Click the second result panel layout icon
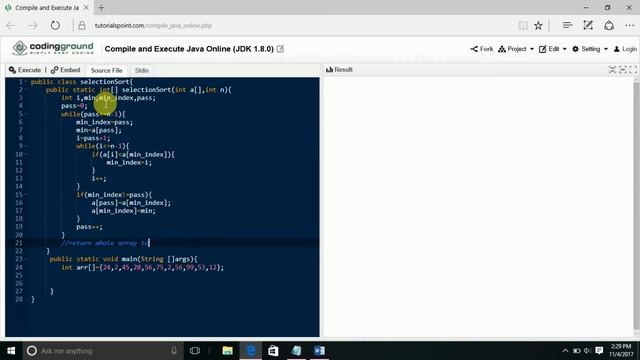Image resolution: width=640 pixels, height=360 pixels. tap(622, 70)
